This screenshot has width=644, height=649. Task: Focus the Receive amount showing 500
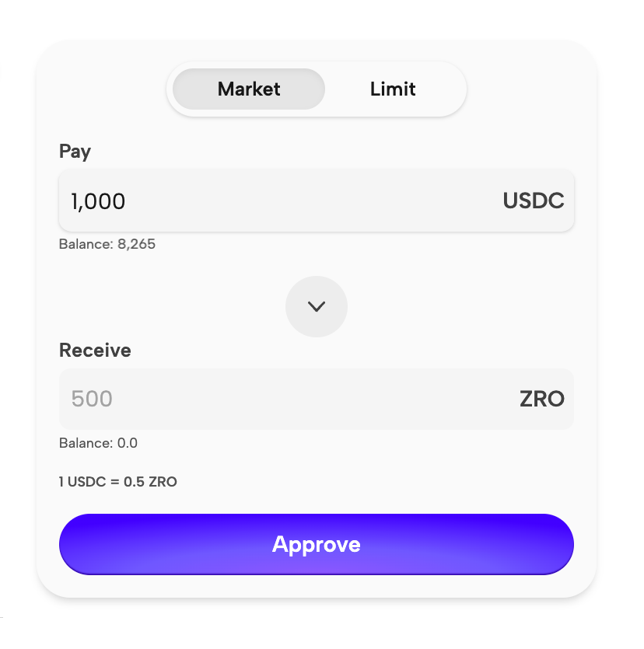[92, 400]
